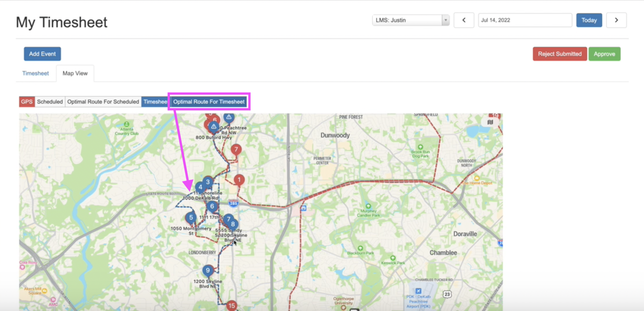Toggle the GPS route layer
Image resolution: width=644 pixels, height=311 pixels.
point(27,102)
